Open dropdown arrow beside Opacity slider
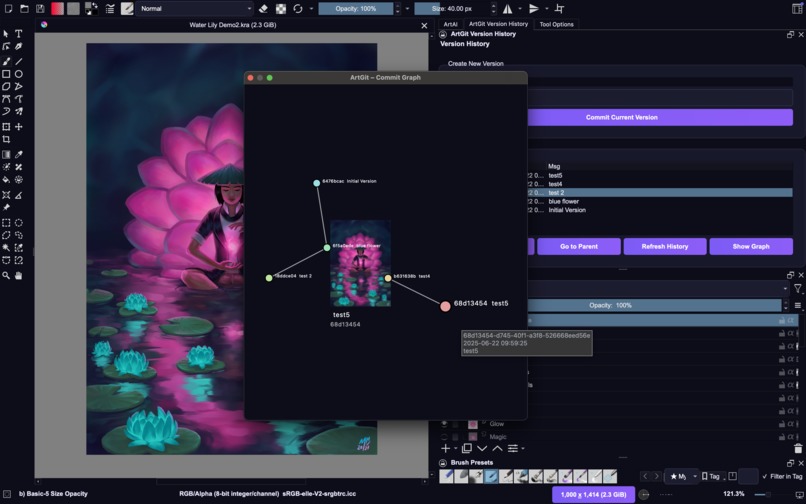The image size is (806, 504). 407,9
